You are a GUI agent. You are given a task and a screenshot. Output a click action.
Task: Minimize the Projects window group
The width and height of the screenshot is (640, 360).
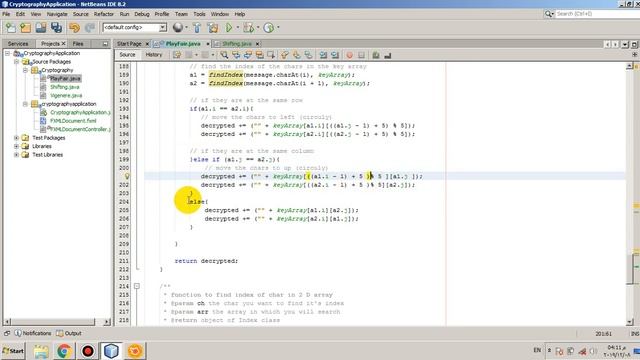(x=105, y=44)
